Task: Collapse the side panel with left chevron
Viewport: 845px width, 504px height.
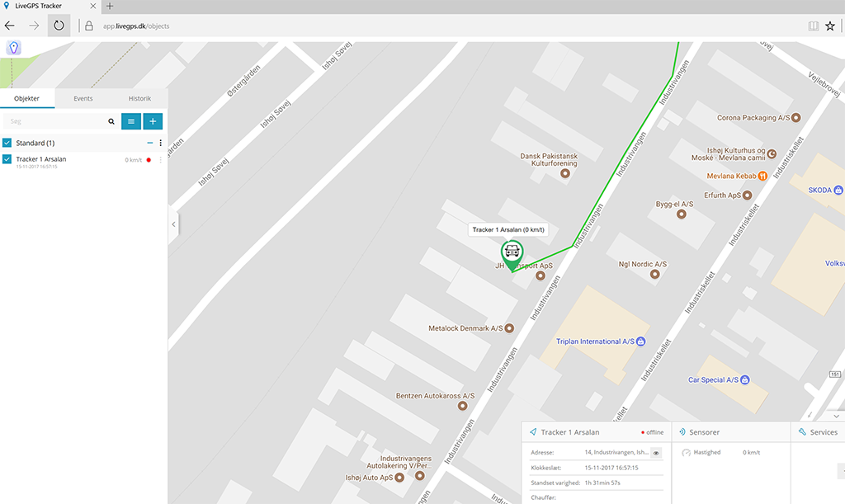Action: [173, 224]
